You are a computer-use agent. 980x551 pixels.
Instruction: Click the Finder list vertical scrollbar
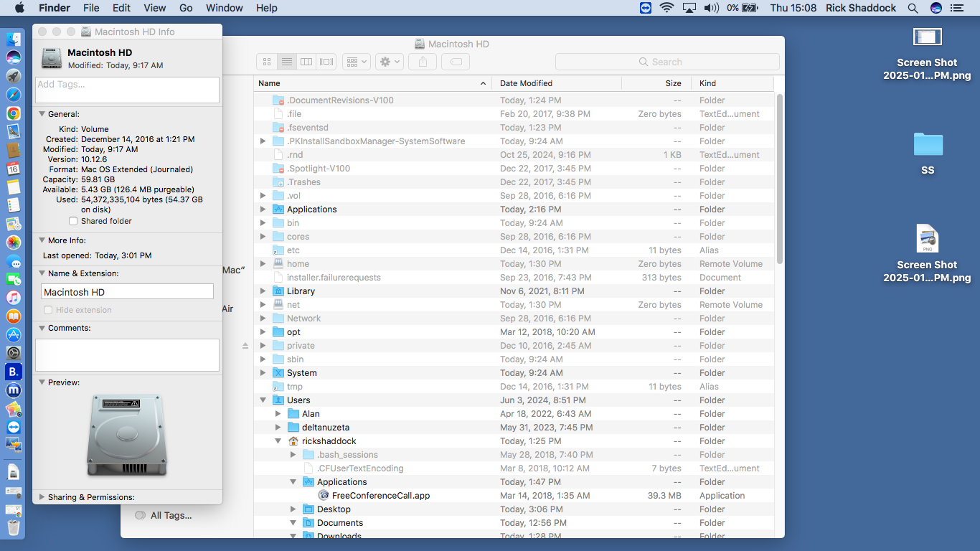(779, 179)
